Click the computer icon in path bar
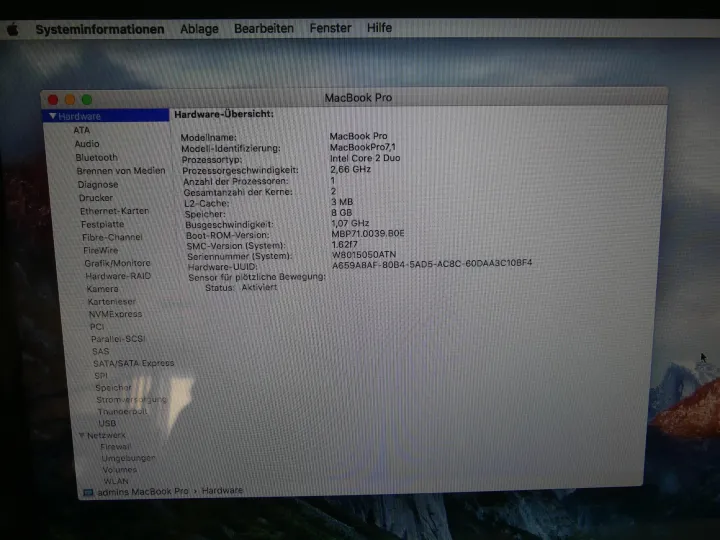 click(x=88, y=493)
